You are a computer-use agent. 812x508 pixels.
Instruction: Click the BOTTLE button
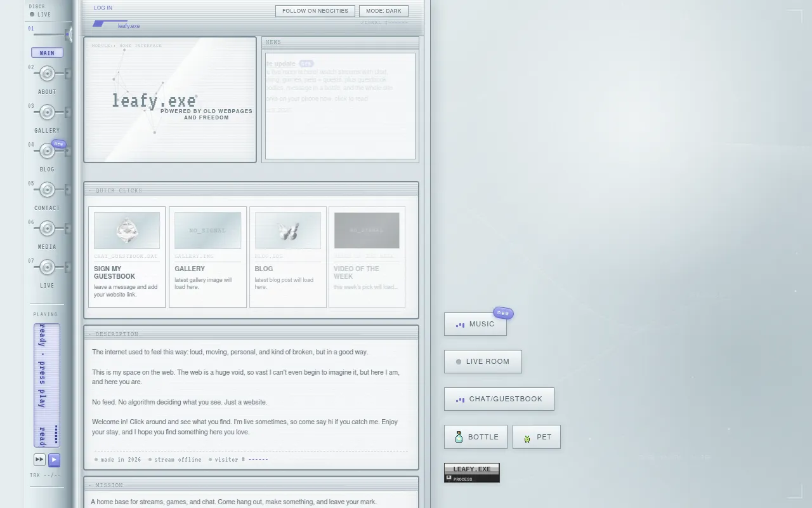476,437
